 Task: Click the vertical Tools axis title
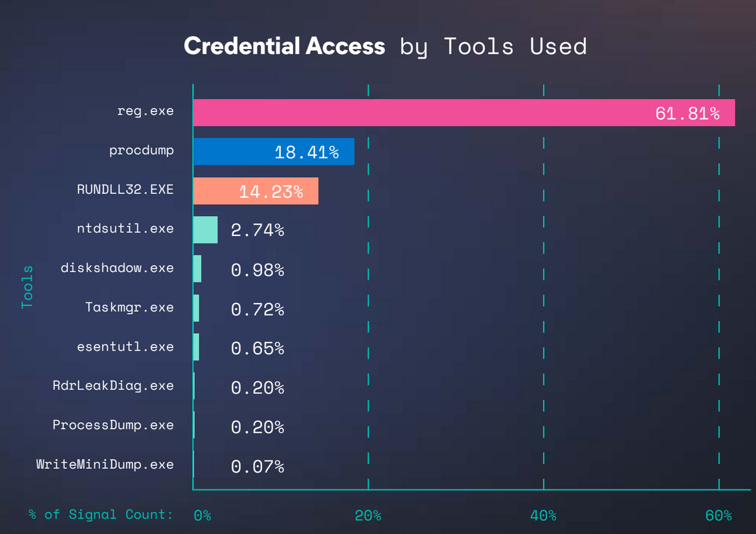click(27, 287)
